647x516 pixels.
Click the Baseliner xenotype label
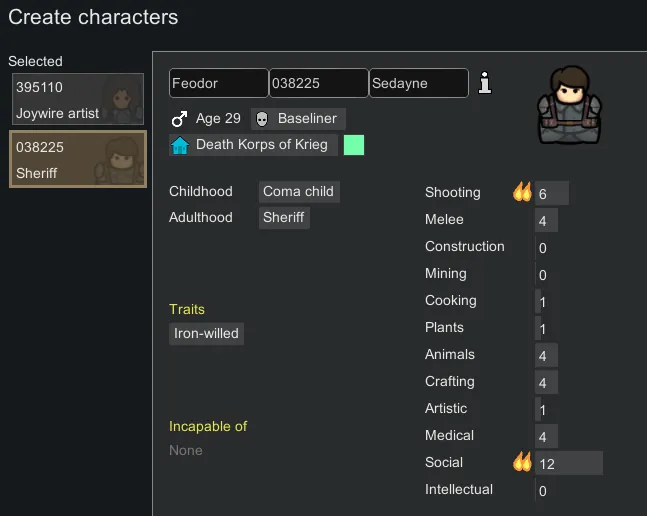coord(308,119)
